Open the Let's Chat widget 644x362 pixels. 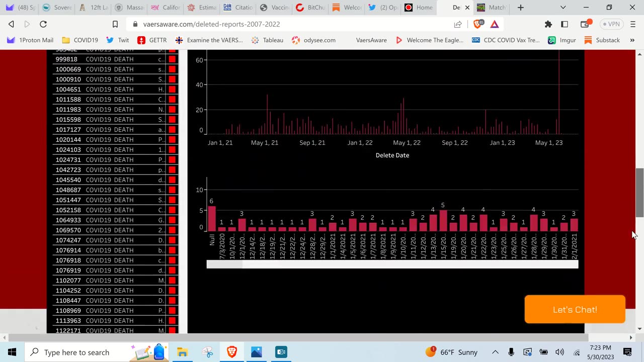pyautogui.click(x=575, y=309)
